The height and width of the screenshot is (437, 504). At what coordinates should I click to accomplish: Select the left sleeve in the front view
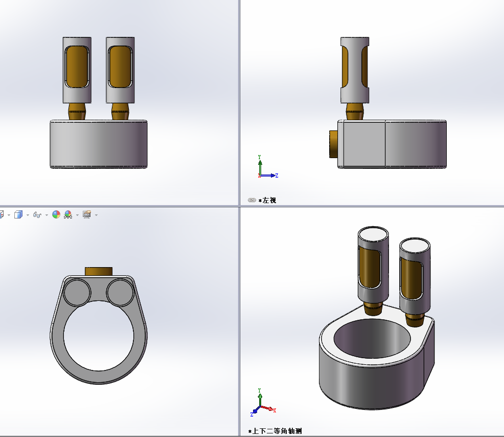77,70
